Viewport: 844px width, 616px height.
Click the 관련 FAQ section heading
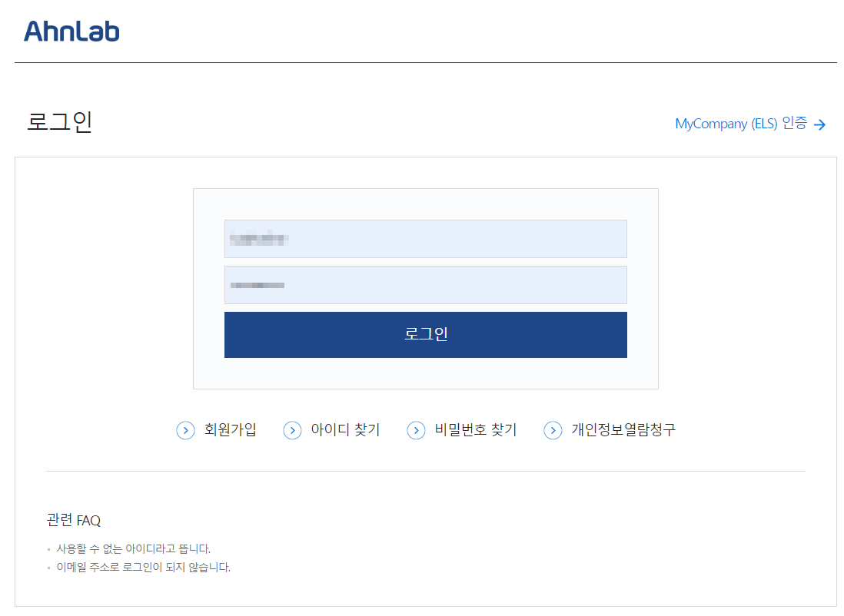(73, 520)
